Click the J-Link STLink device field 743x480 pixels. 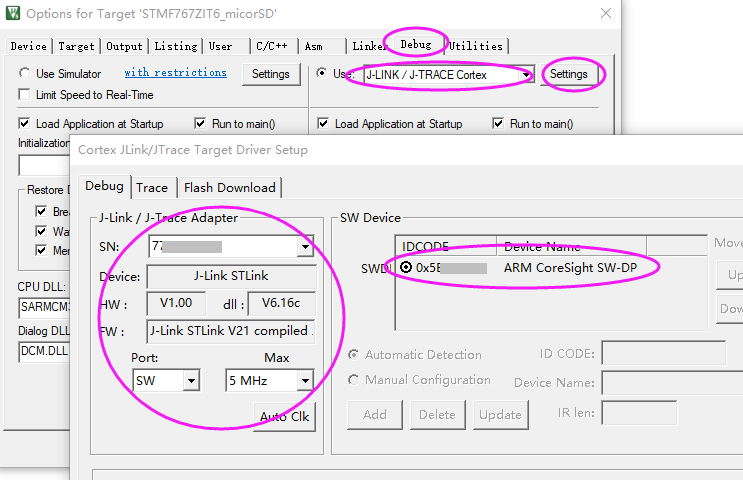click(231, 276)
